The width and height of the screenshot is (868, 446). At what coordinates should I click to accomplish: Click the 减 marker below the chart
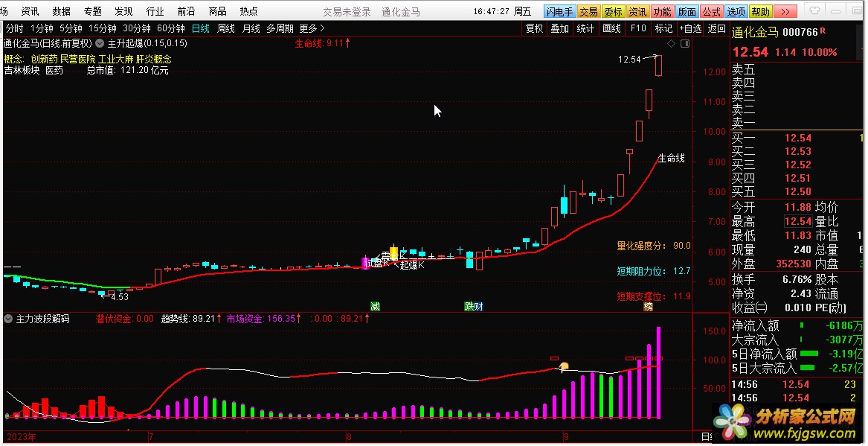pyautogui.click(x=375, y=306)
